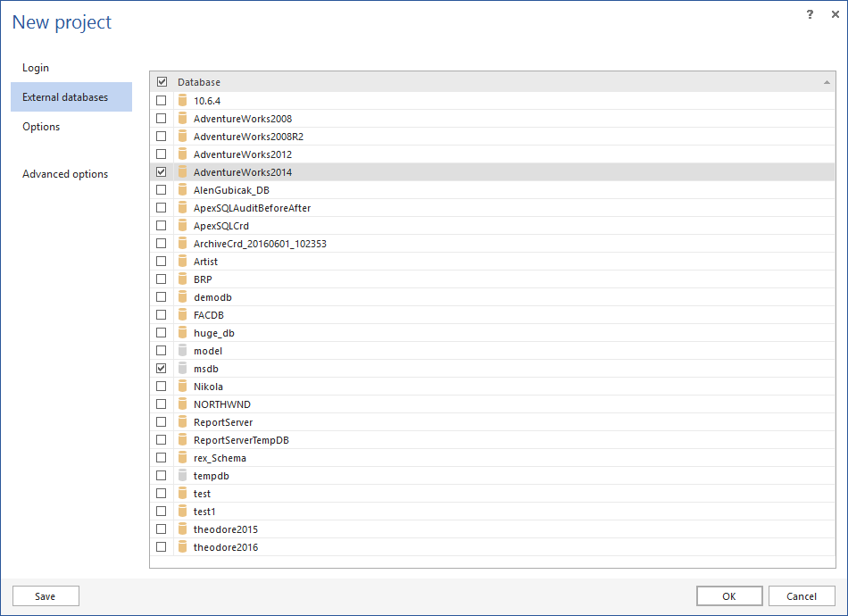848x616 pixels.
Task: Click the rex_Schema database icon
Action: click(183, 458)
